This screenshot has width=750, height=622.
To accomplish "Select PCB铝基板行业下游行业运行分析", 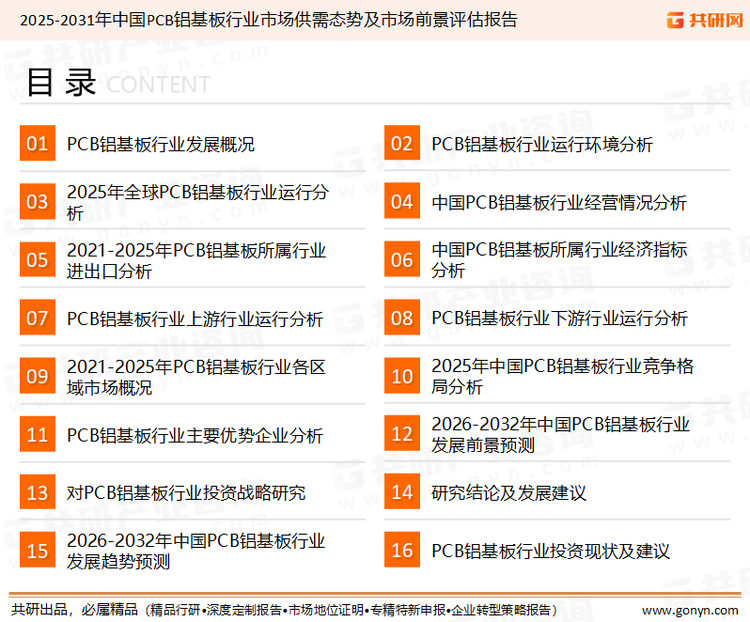I will [559, 318].
